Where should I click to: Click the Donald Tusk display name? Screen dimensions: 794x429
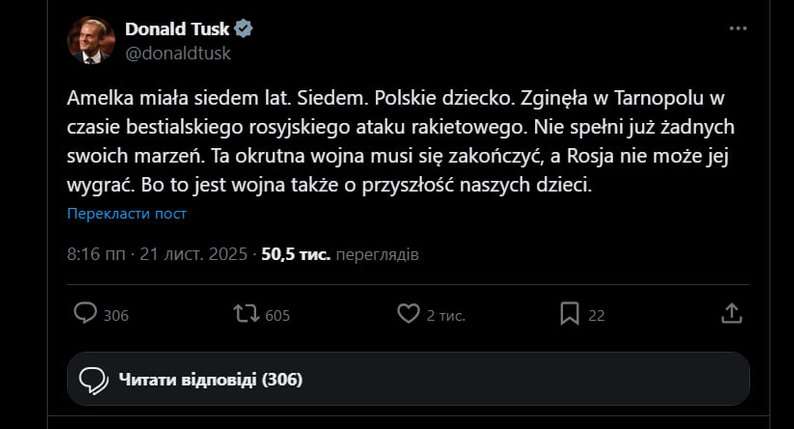click(x=176, y=29)
